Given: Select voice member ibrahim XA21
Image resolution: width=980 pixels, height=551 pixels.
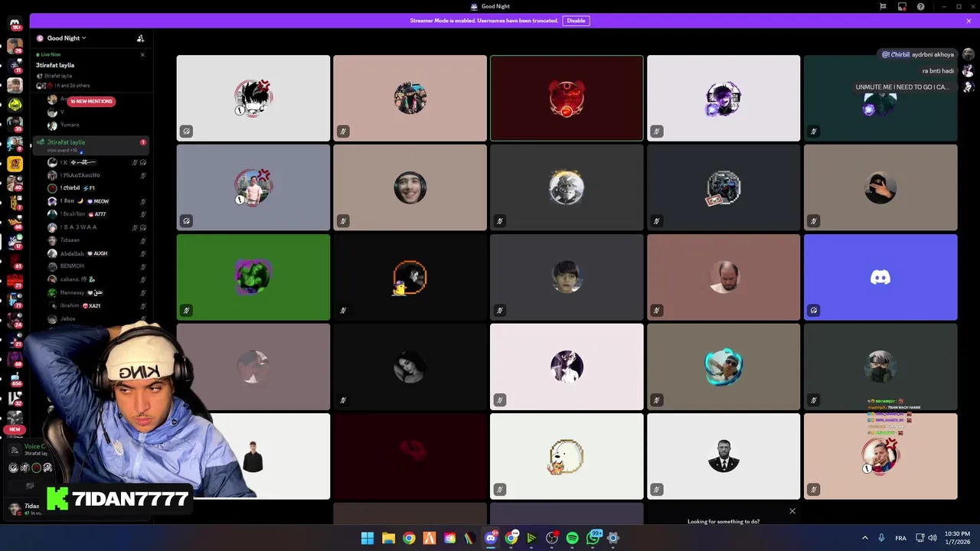Looking at the screenshot, I should (x=90, y=305).
